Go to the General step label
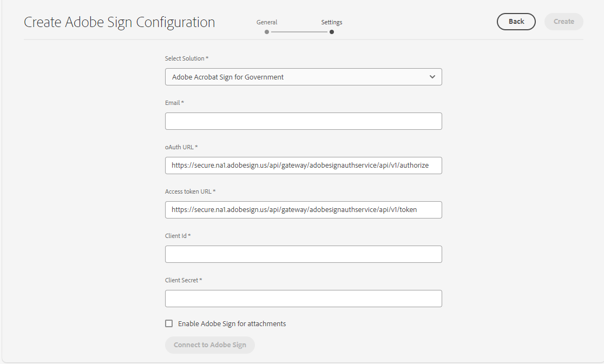This screenshot has width=604, height=364. pos(267,22)
